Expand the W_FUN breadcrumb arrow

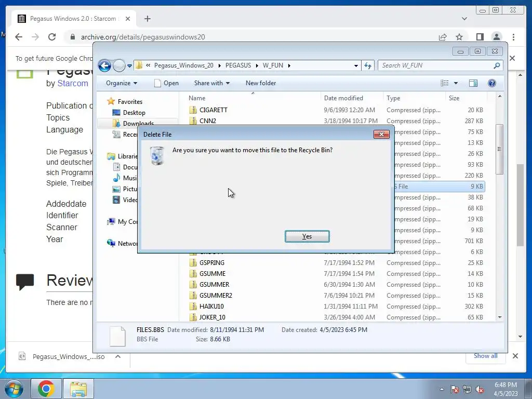pyautogui.click(x=289, y=65)
